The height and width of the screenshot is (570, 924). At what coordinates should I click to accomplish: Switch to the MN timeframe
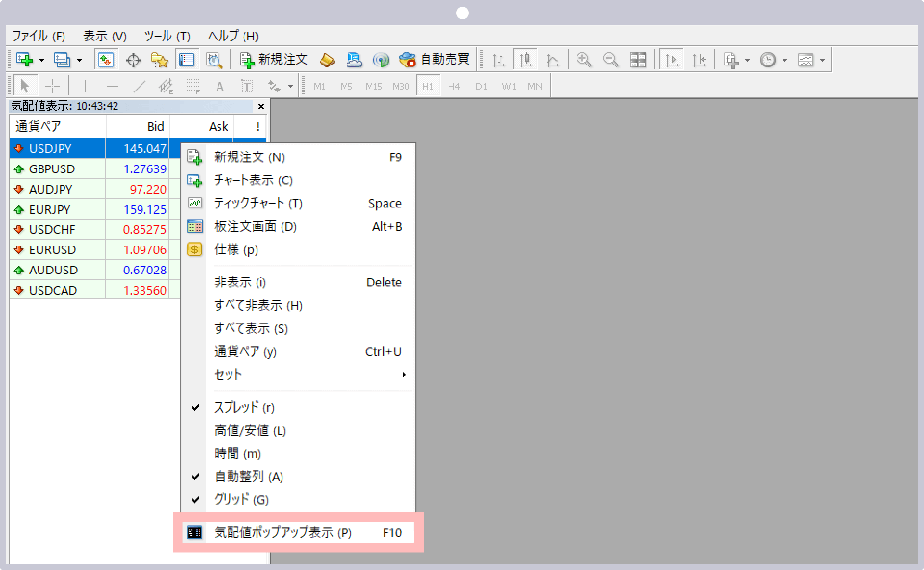pyautogui.click(x=535, y=87)
